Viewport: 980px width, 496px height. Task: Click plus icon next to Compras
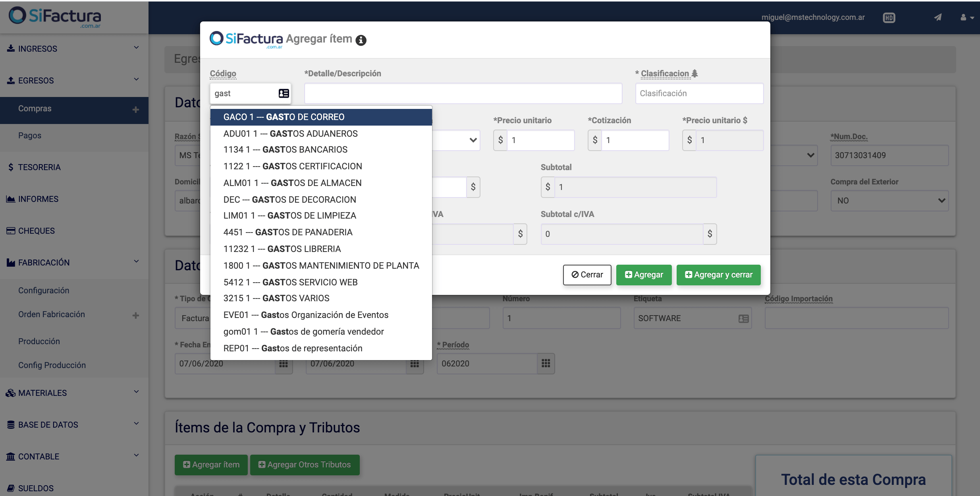(135, 109)
